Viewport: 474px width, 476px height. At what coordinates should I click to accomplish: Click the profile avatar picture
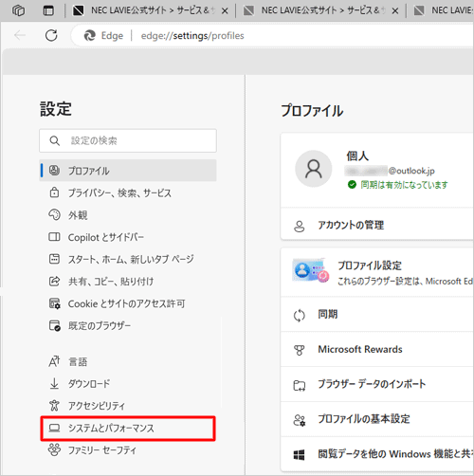313,169
